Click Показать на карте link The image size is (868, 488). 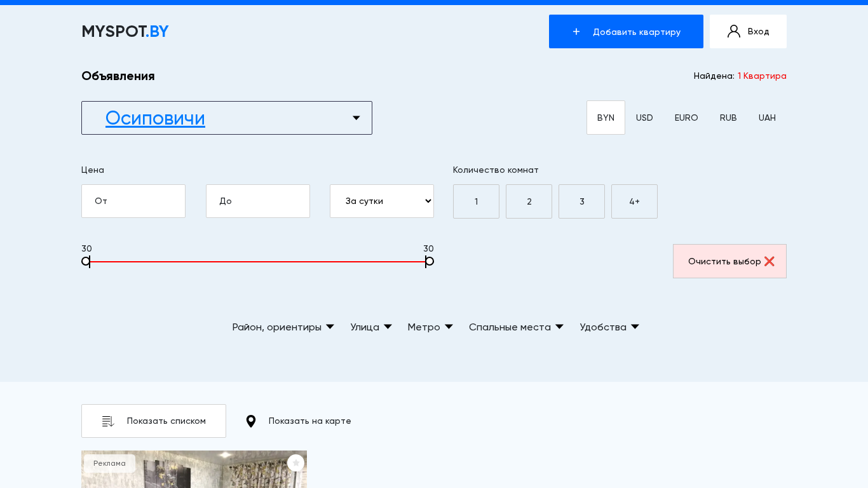(309, 421)
